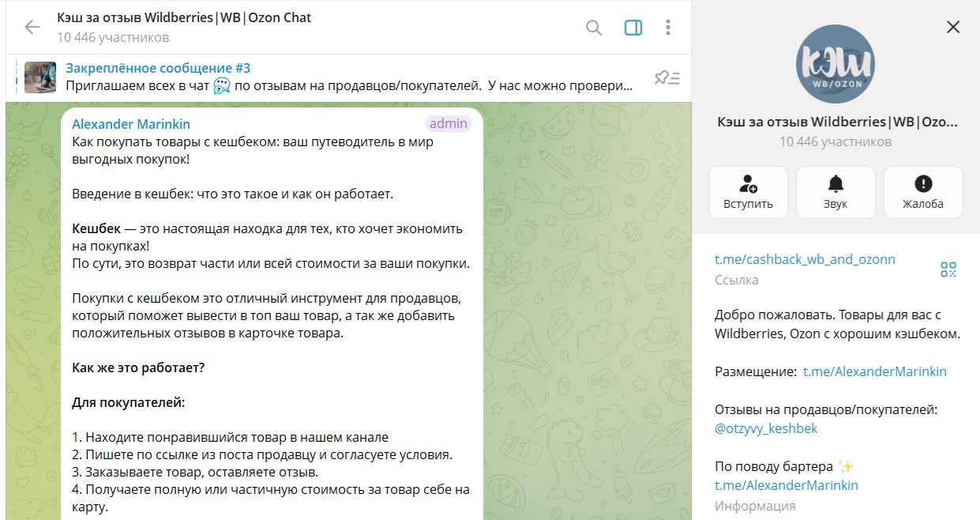Click the 'Информация' label in info panel

755,506
